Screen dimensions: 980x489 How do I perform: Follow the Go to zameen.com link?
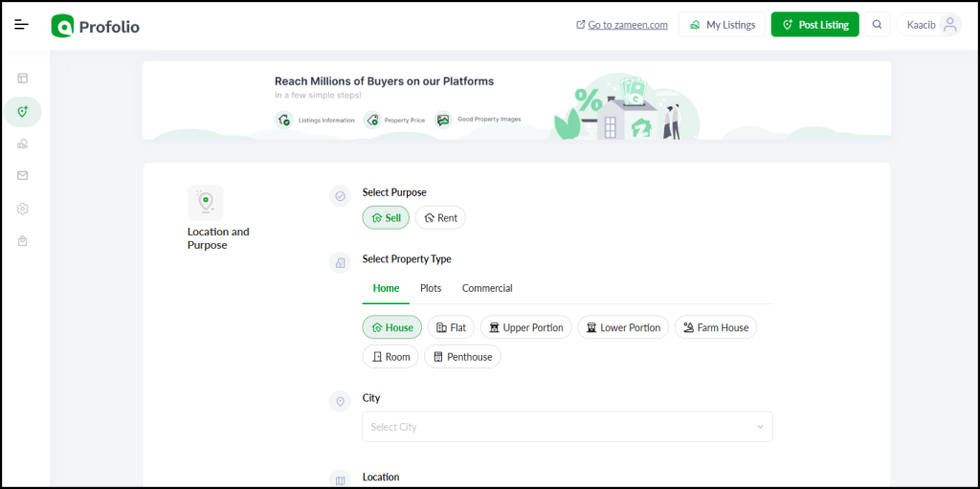click(x=622, y=25)
